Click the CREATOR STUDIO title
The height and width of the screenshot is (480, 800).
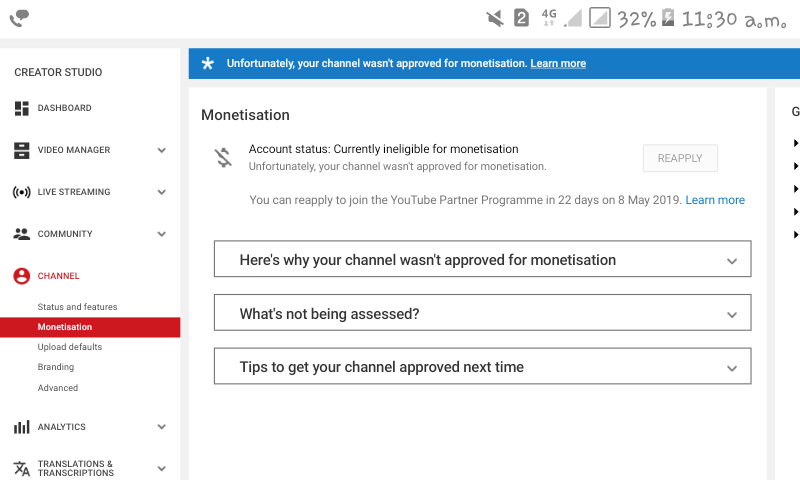58,72
